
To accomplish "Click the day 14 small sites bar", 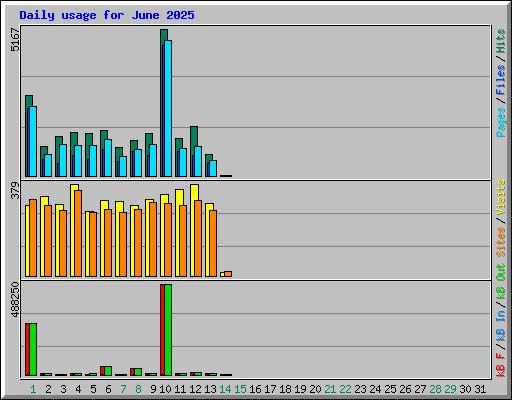I will tap(228, 274).
